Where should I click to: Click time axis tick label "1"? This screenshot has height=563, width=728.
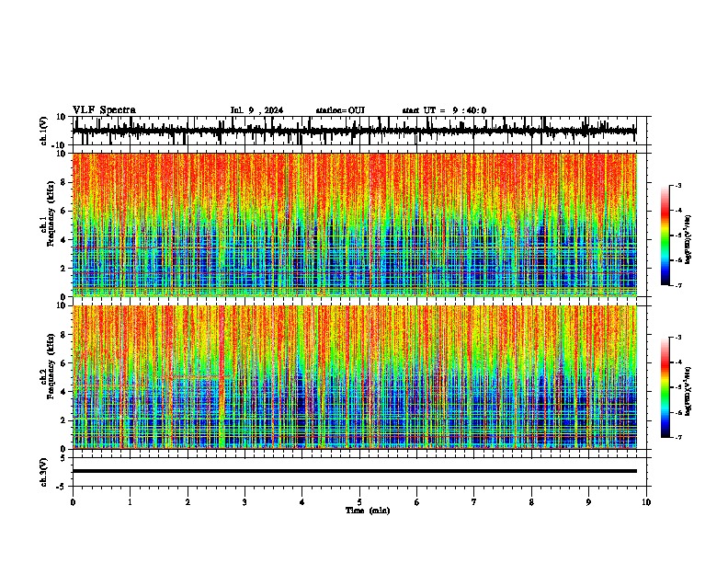tap(131, 502)
